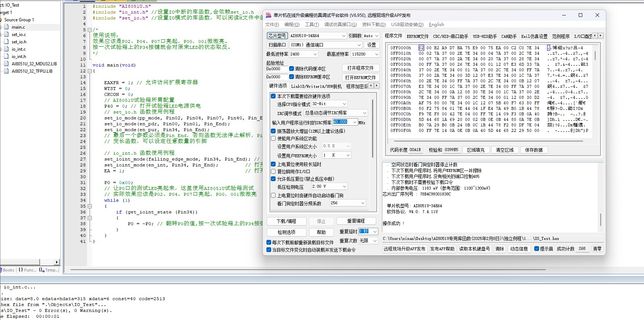Toggle the 提示音 sound checkbox
Screen dimensions: 644x320
[x=536, y=249]
